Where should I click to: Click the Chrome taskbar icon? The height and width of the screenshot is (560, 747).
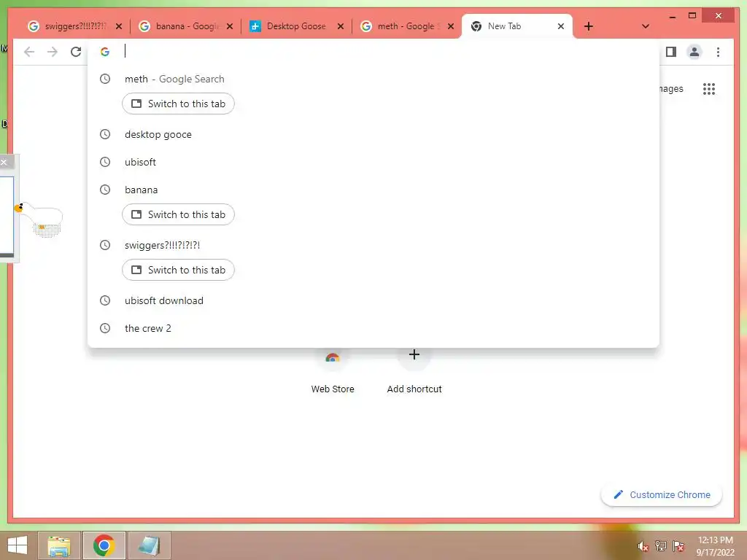tap(104, 545)
